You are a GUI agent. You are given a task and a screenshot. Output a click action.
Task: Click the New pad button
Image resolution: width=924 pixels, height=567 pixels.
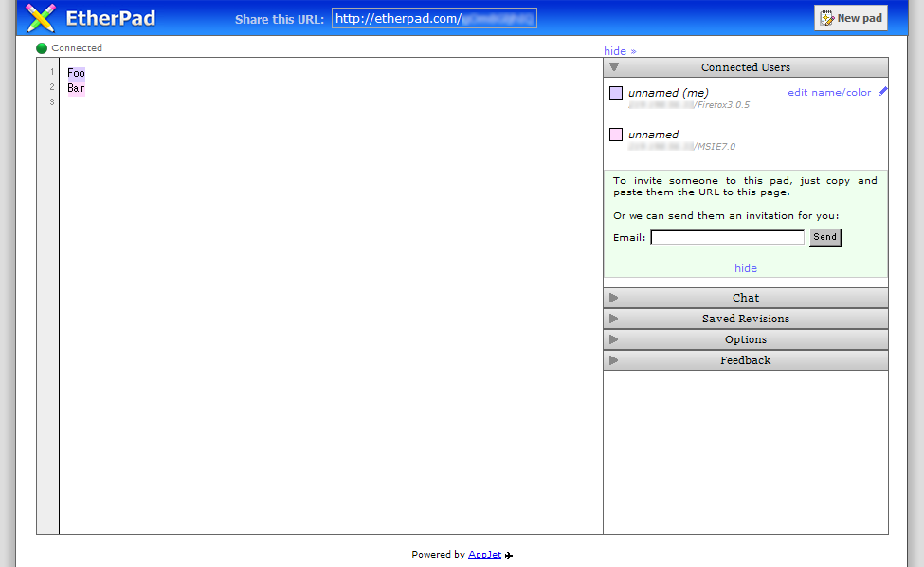(850, 18)
